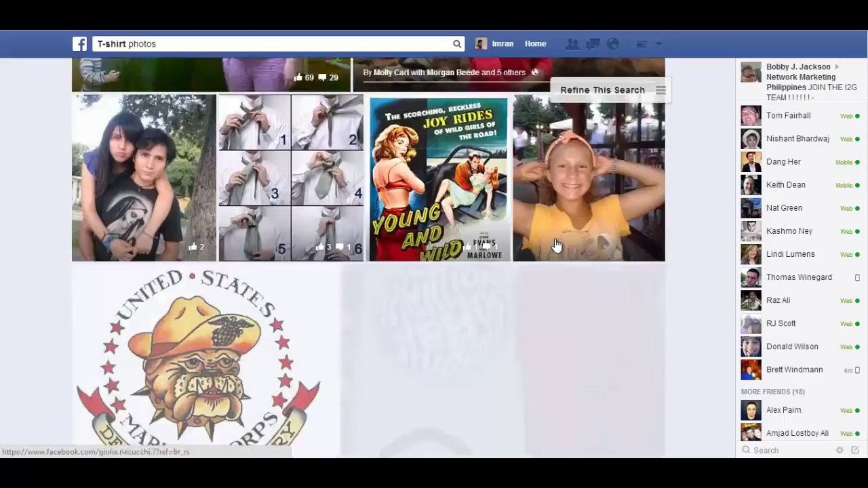Screen dimensions: 868x488
Task: Click Nishant Bhardwaj's chat avatar
Action: coord(751,139)
